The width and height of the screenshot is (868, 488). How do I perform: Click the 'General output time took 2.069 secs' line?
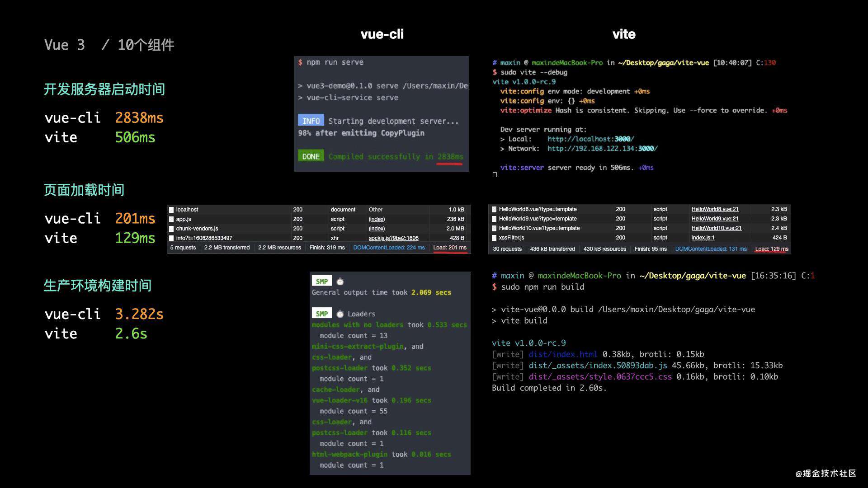[381, 293]
